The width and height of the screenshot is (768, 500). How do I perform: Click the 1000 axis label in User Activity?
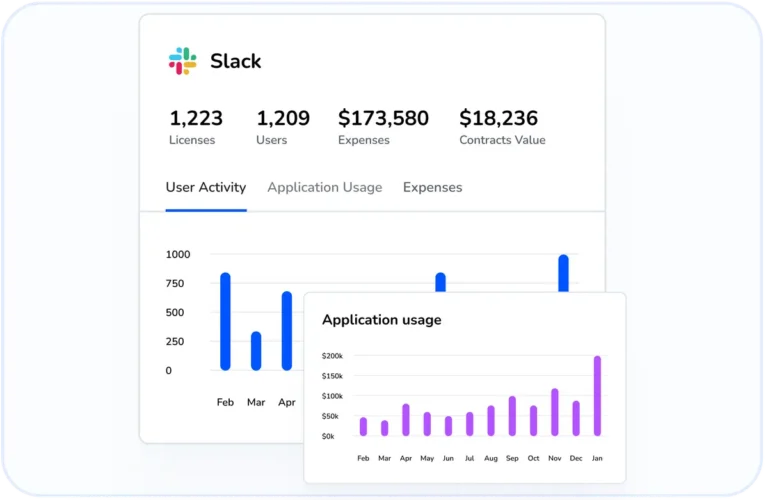(178, 255)
